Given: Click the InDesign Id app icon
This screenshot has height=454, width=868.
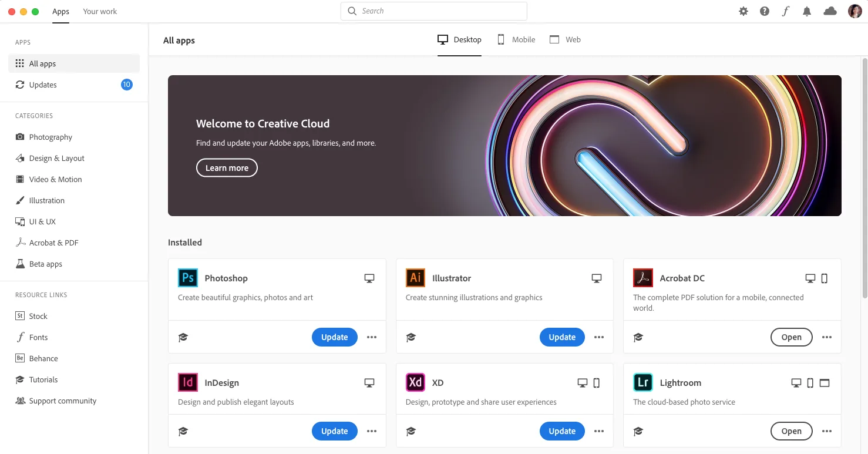Looking at the screenshot, I should (x=188, y=382).
